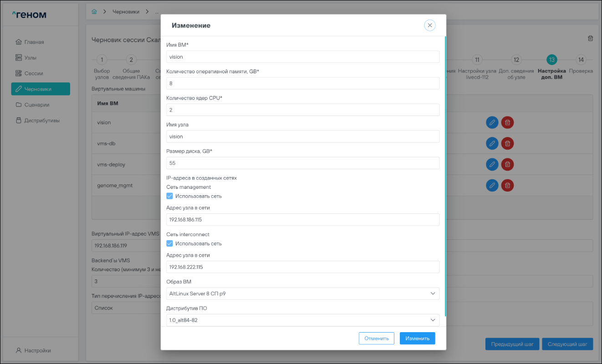Edit the genome_mgmt virtual machine
The width and height of the screenshot is (602, 364).
492,185
